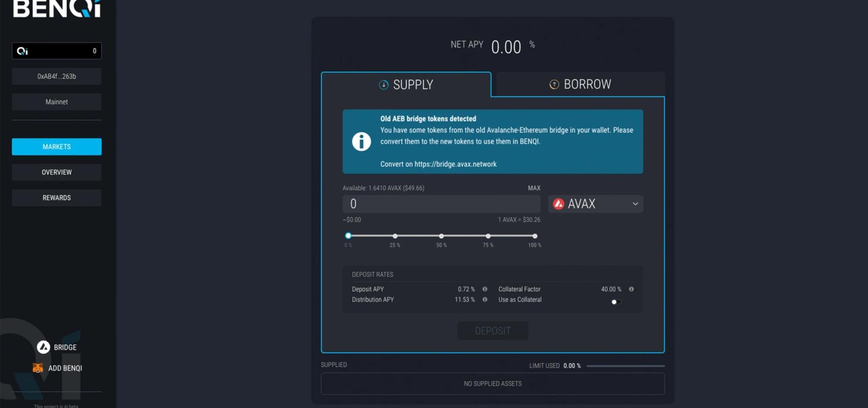The image size is (868, 408).
Task: Set slider to 100 %
Action: (535, 236)
